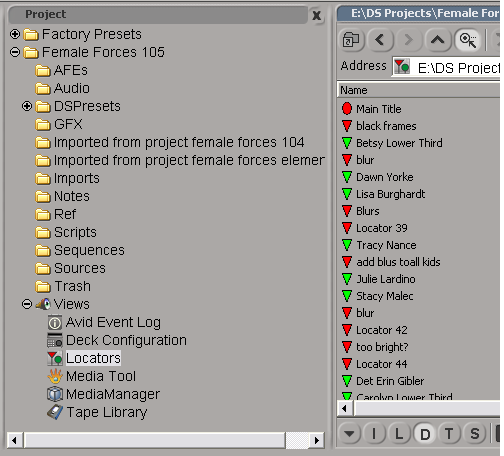This screenshot has height=456, width=504.
Task: Click the Project panel horizontal scrollbar thumb
Action: (x=155, y=440)
